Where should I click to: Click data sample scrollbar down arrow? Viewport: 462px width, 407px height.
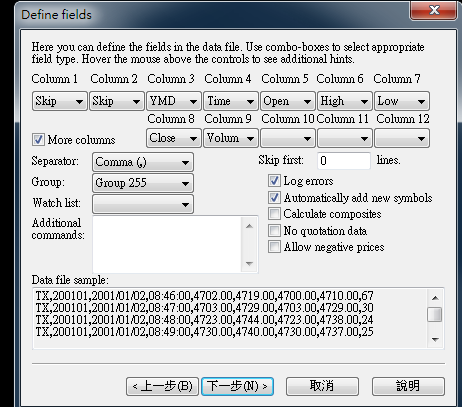(435, 340)
